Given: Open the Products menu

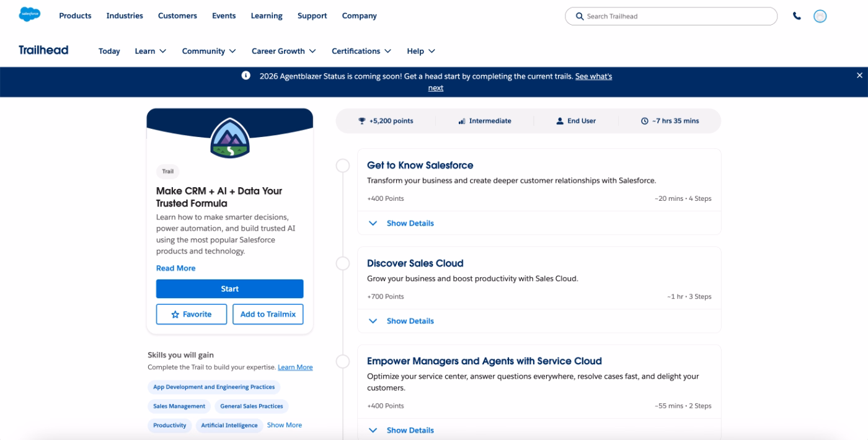Looking at the screenshot, I should coord(75,15).
